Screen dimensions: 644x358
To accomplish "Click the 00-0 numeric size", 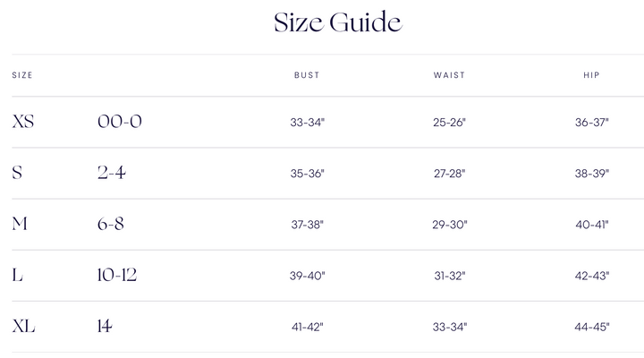I will [119, 122].
